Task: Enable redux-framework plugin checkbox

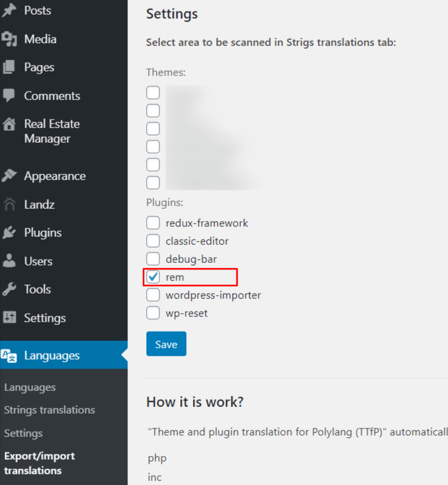Action: [153, 223]
